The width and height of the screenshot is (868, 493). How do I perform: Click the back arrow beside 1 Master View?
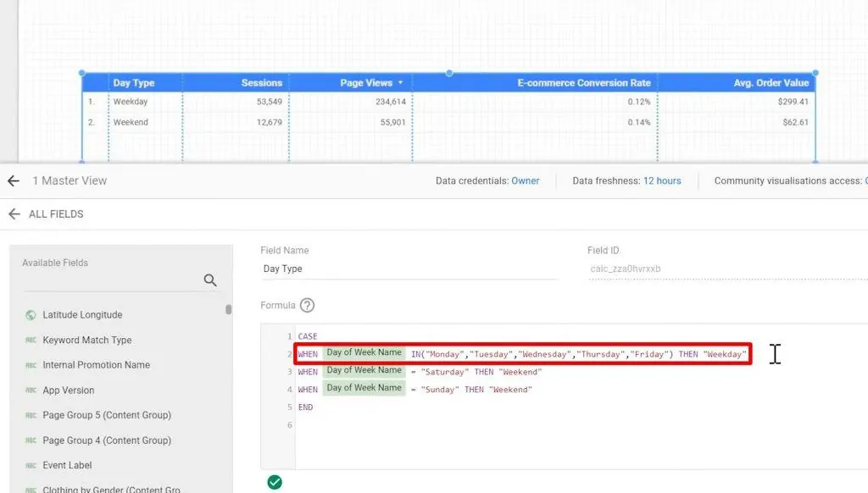(x=14, y=180)
